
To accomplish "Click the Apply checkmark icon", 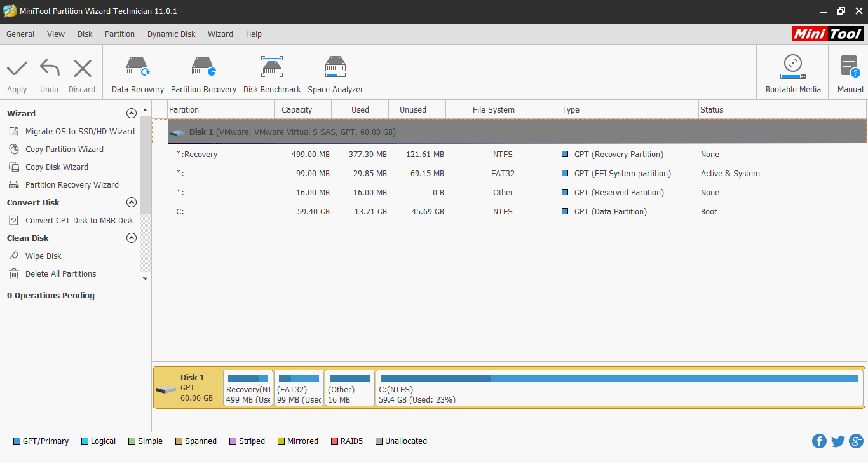I will [17, 68].
